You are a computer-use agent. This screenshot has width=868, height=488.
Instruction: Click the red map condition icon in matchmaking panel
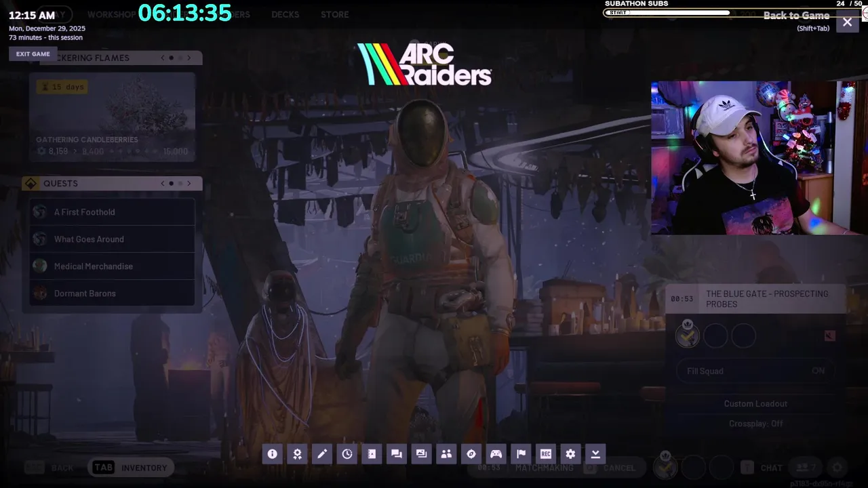tap(829, 335)
